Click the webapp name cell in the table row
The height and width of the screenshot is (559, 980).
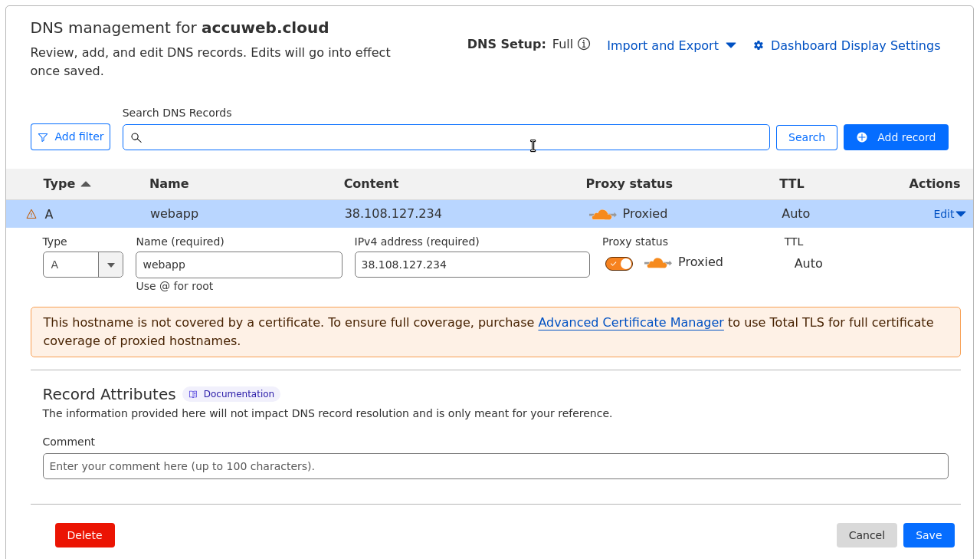[174, 214]
